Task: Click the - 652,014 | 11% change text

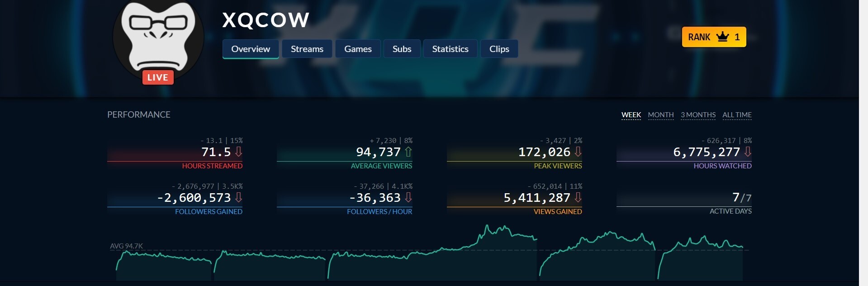Action: pos(555,186)
